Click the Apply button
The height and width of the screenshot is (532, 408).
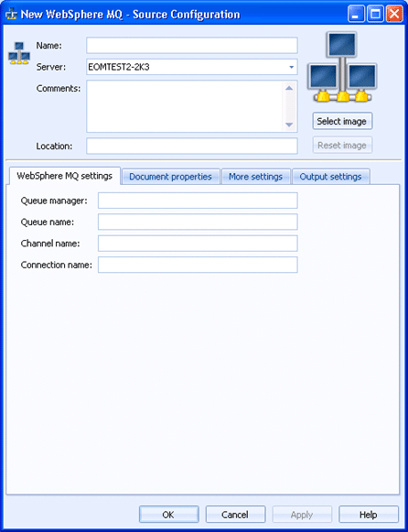pos(302,515)
